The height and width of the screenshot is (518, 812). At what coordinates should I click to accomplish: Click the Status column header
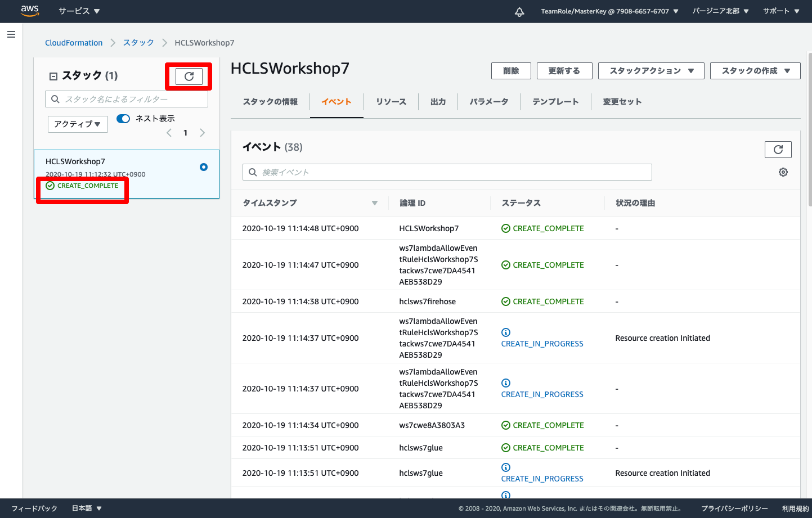521,203
